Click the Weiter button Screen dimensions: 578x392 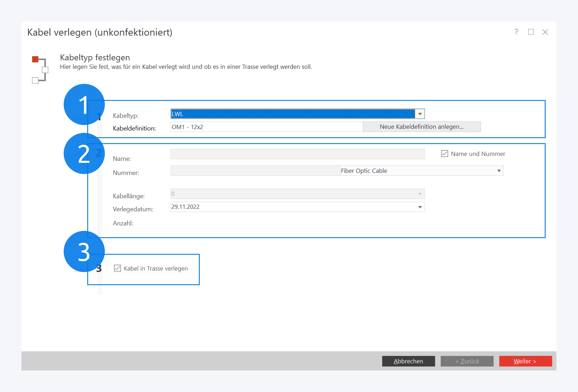pos(525,361)
